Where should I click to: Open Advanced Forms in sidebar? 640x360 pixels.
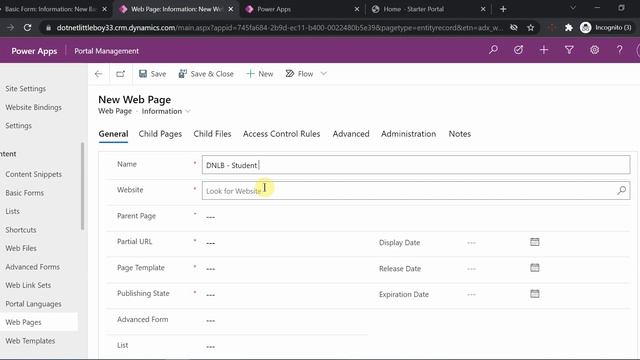(32, 267)
